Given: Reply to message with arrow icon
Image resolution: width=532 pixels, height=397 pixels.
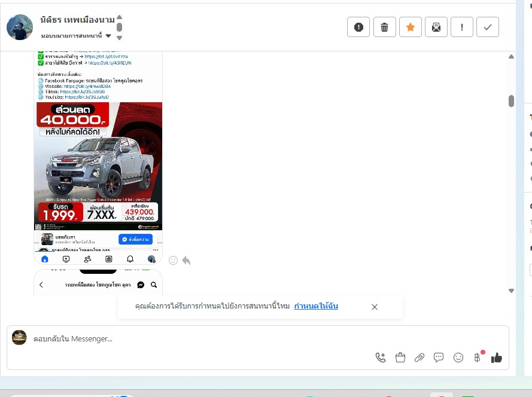Looking at the screenshot, I should tap(186, 260).
